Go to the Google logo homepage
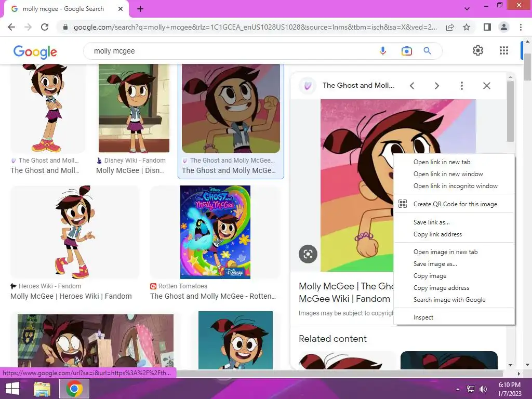 point(35,51)
